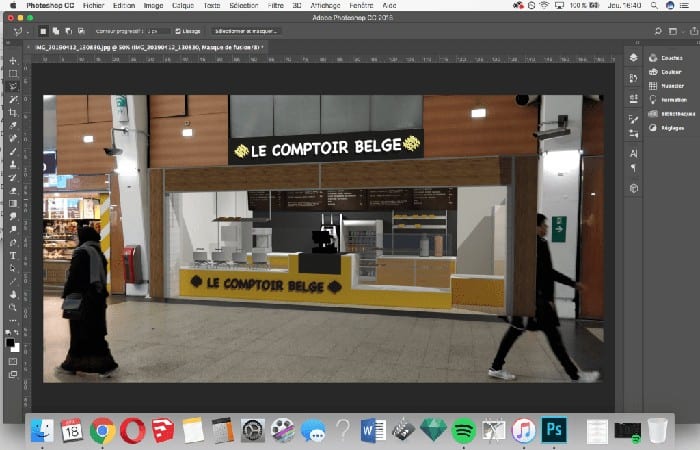Choose Intersect with selection mode

(81, 31)
